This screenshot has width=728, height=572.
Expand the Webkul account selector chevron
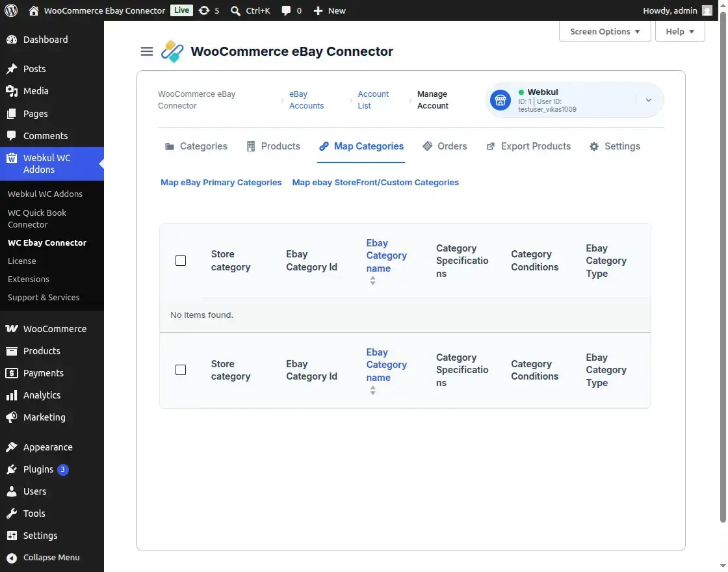tap(648, 100)
